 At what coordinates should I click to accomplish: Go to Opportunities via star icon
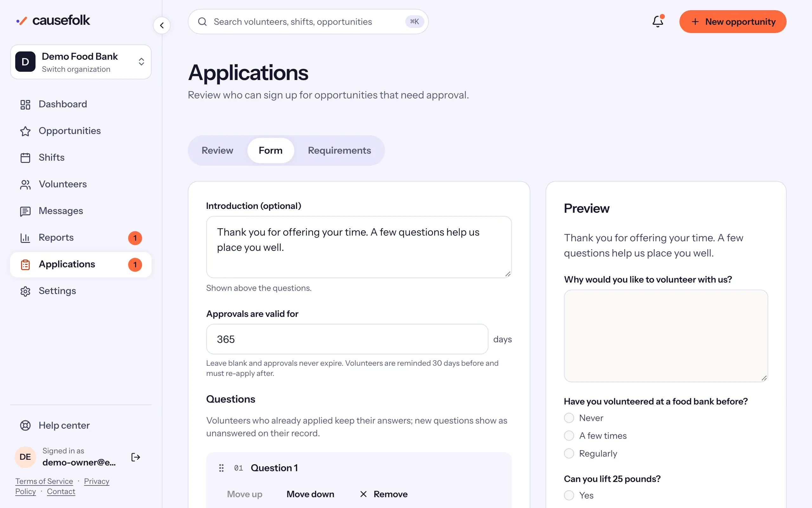point(25,131)
